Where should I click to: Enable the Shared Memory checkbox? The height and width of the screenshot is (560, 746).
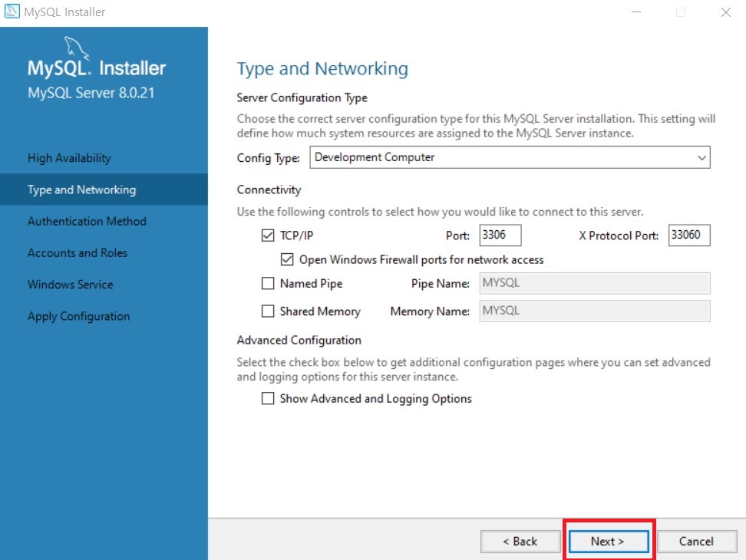[268, 311]
